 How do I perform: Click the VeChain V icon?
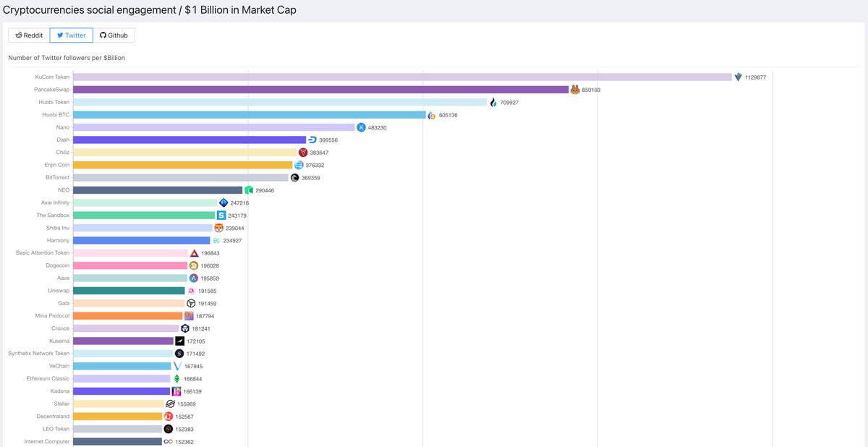point(177,366)
